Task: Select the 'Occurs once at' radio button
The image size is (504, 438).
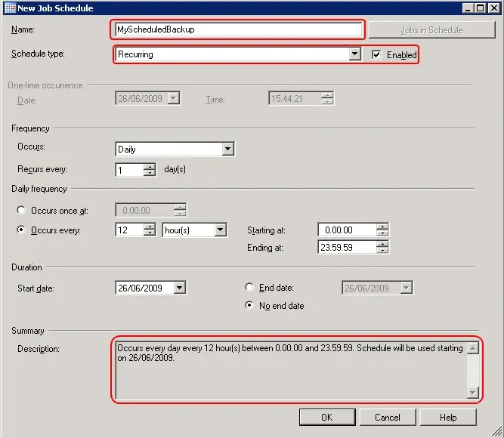Action: [21, 211]
